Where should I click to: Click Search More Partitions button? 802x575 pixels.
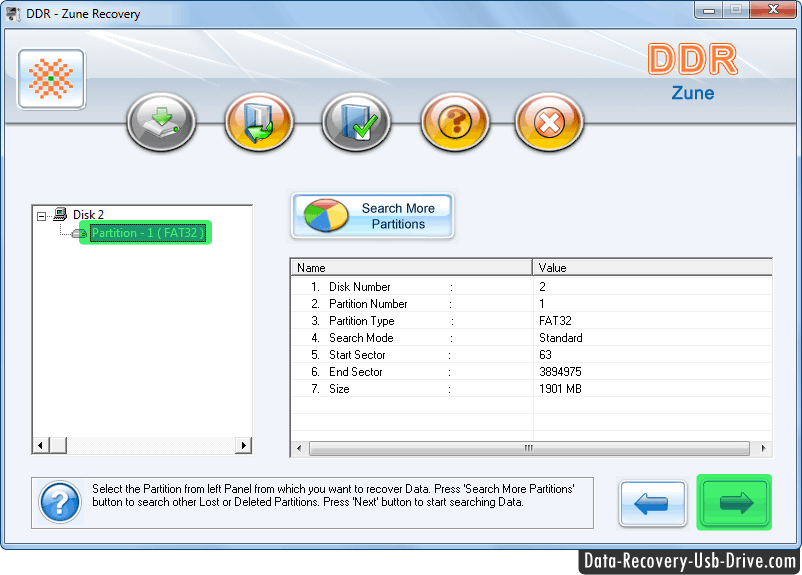[372, 216]
